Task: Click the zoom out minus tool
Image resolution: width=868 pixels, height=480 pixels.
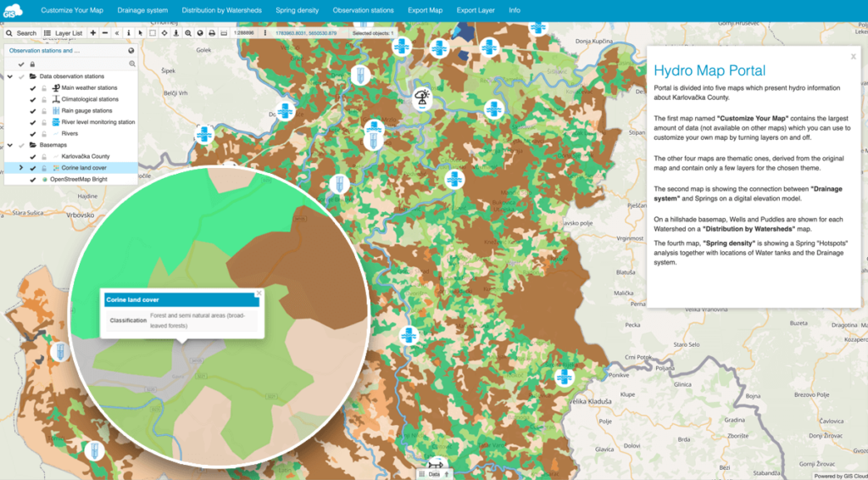Action: coord(104,33)
